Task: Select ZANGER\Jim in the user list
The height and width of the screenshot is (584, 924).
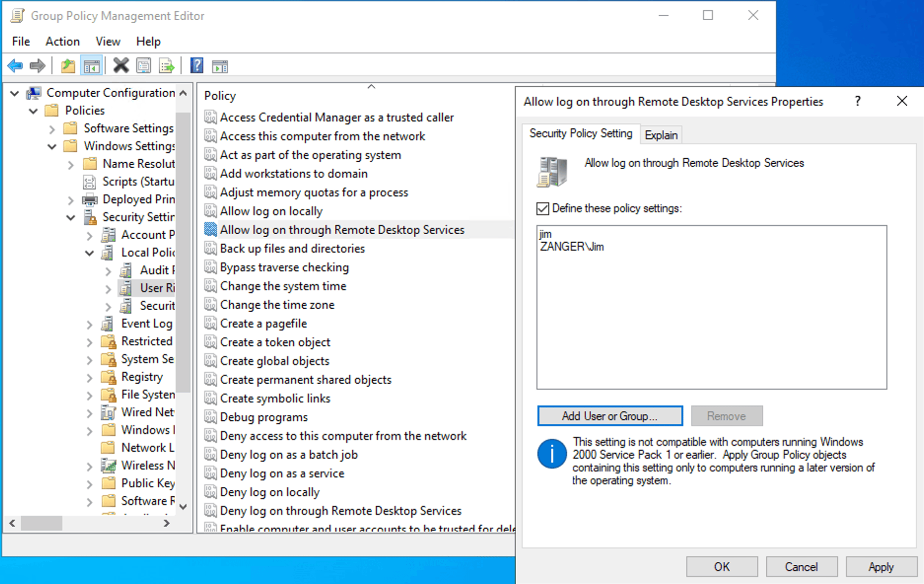Action: point(572,247)
